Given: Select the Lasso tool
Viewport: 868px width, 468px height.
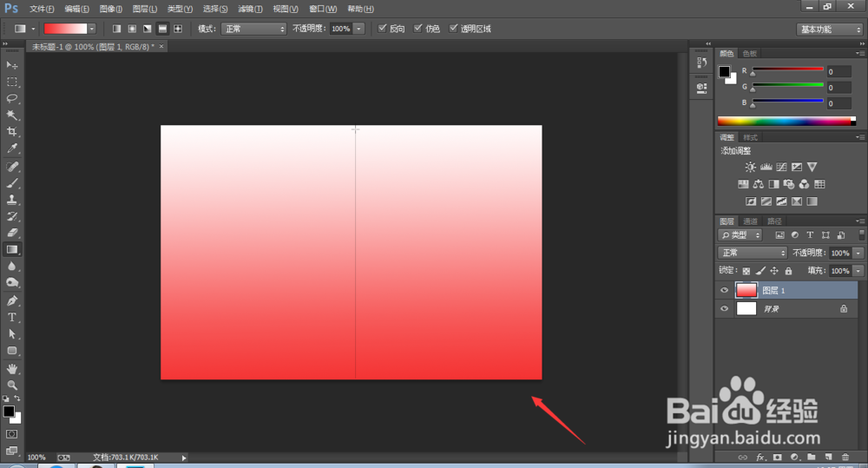Looking at the screenshot, I should click(11, 99).
